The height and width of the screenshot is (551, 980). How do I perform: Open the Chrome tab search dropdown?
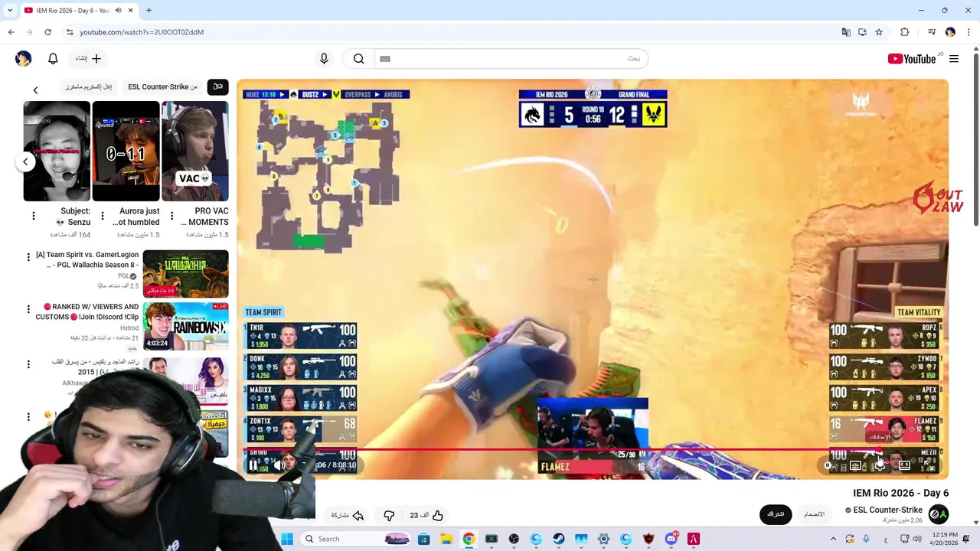pyautogui.click(x=10, y=11)
